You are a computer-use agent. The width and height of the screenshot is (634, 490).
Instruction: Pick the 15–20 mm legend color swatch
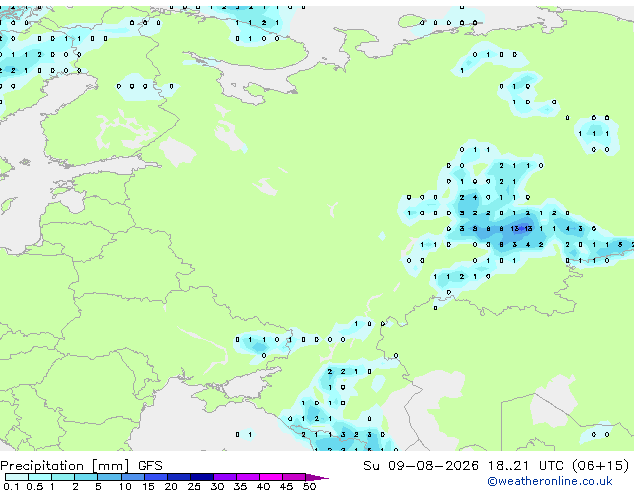[x=155, y=477]
